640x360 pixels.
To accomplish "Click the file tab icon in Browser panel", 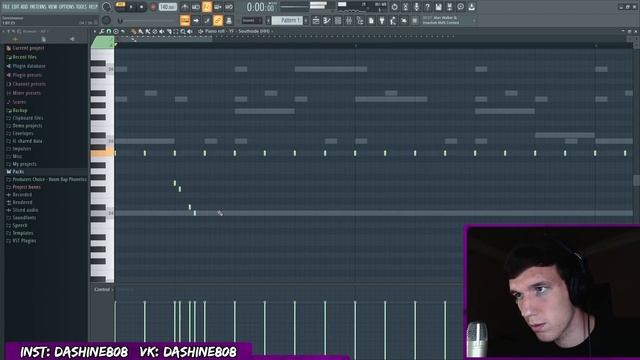I will point(43,39).
